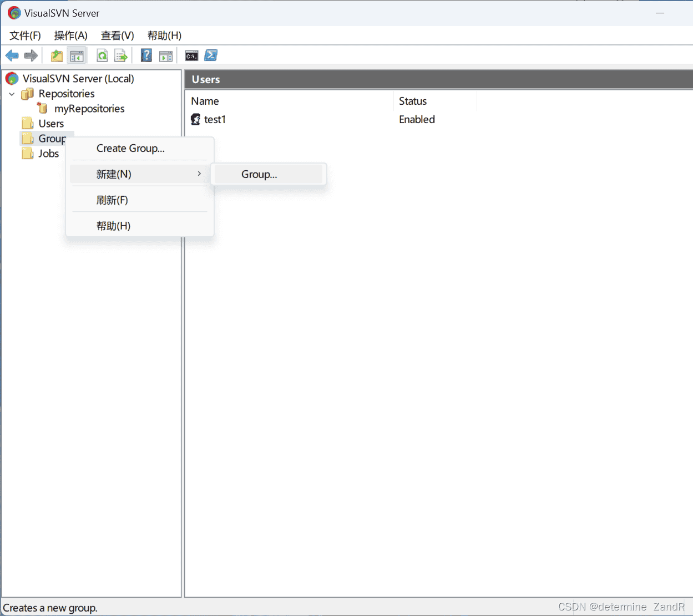Viewport: 693px width, 616px height.
Task: Expand the 新建(N) submenu arrow
Action: (x=199, y=174)
